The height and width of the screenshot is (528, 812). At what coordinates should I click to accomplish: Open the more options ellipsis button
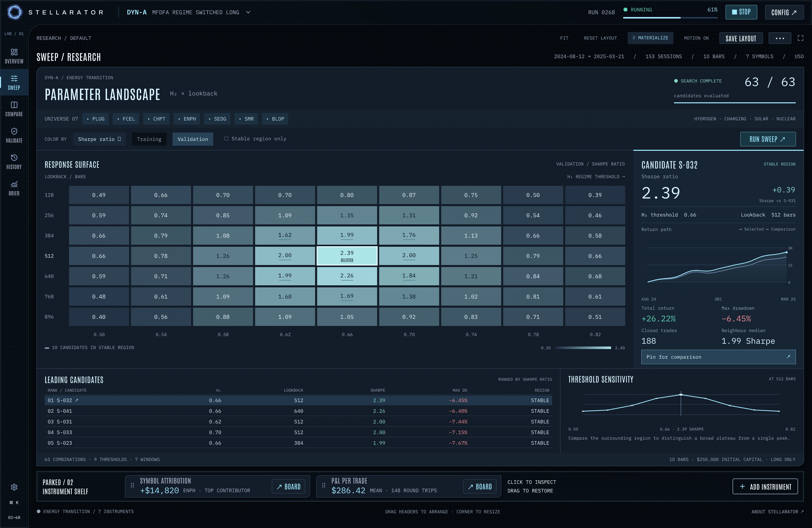click(x=780, y=38)
